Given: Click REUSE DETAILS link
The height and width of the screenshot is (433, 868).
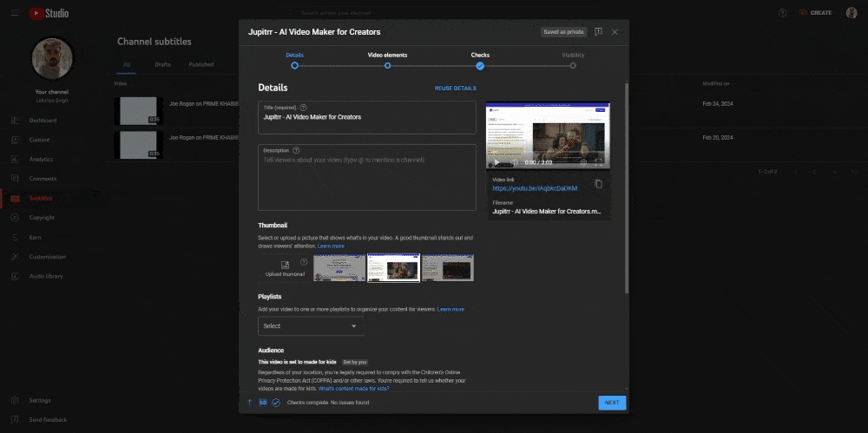Looking at the screenshot, I should (x=455, y=88).
